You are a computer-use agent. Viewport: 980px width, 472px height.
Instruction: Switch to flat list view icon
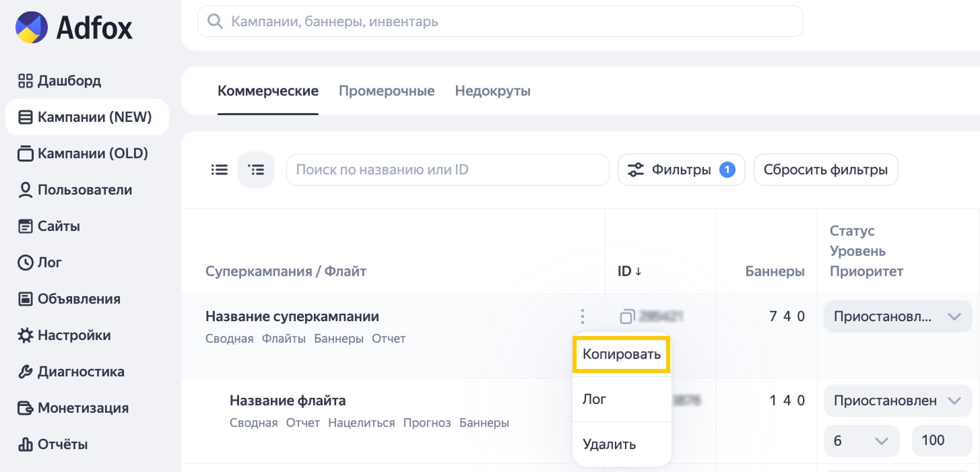coord(220,170)
